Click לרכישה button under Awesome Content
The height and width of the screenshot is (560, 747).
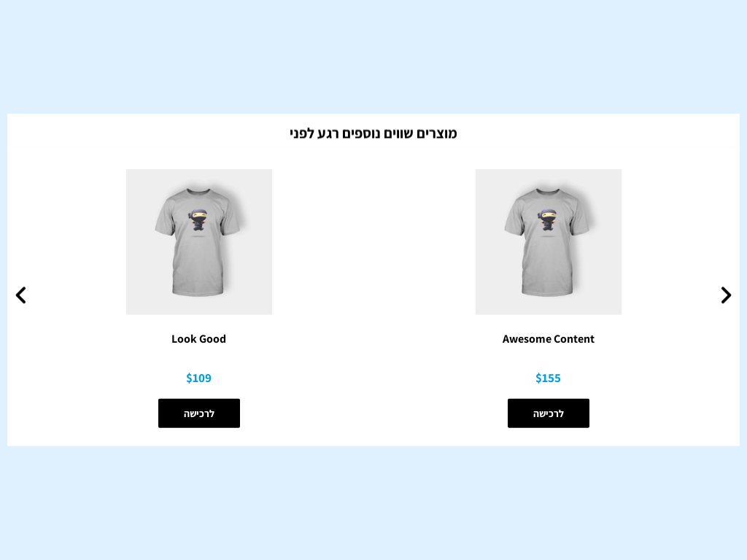coord(549,413)
